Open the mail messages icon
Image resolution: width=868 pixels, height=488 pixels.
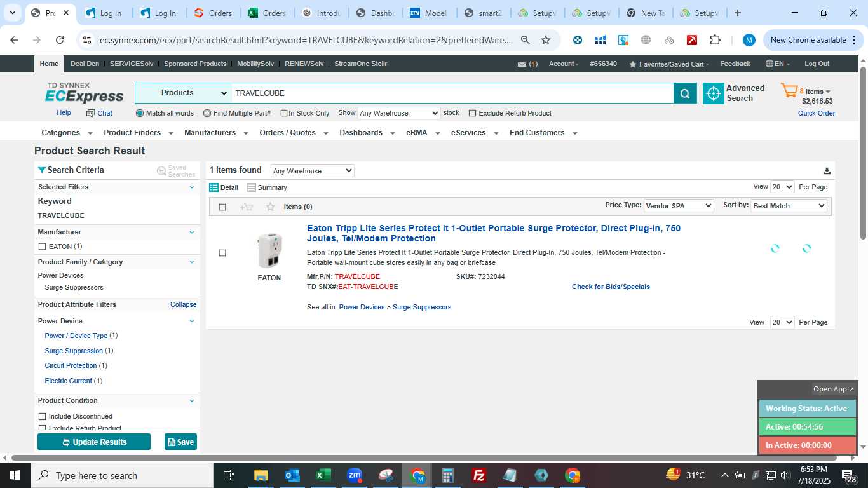pos(522,64)
